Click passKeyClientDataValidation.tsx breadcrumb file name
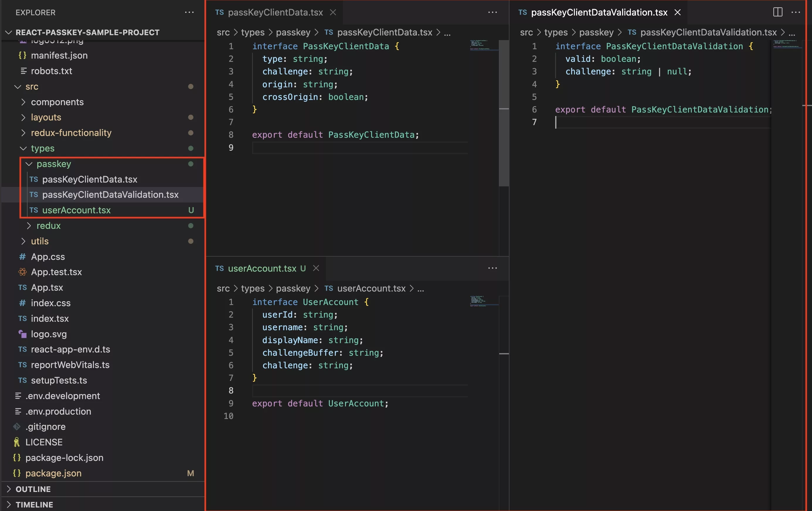The height and width of the screenshot is (511, 812). (708, 32)
